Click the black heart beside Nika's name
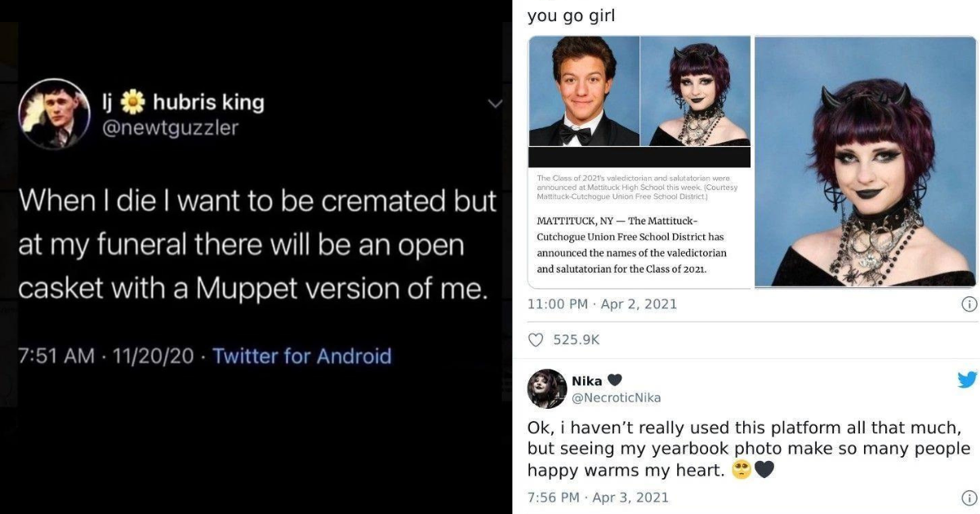980x514 pixels. pos(616,381)
